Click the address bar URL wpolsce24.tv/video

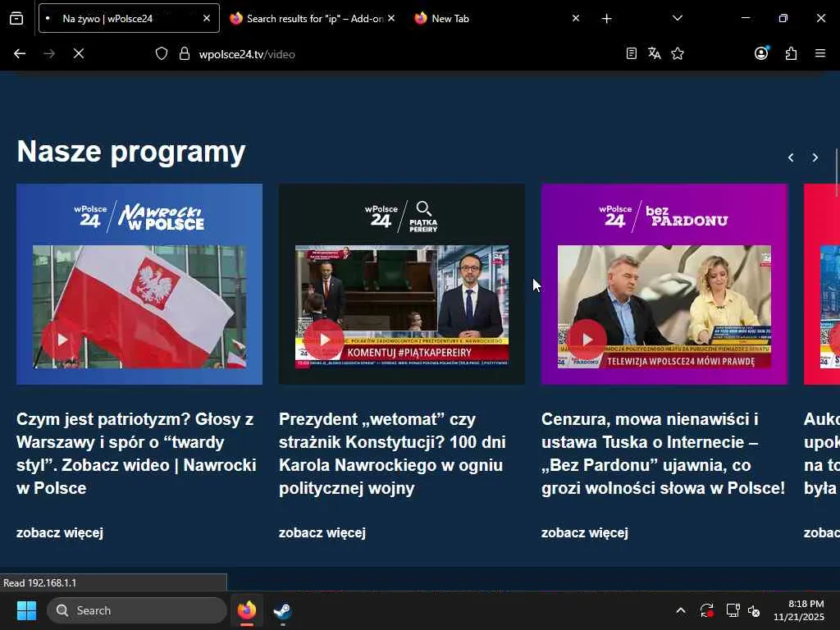(x=247, y=54)
